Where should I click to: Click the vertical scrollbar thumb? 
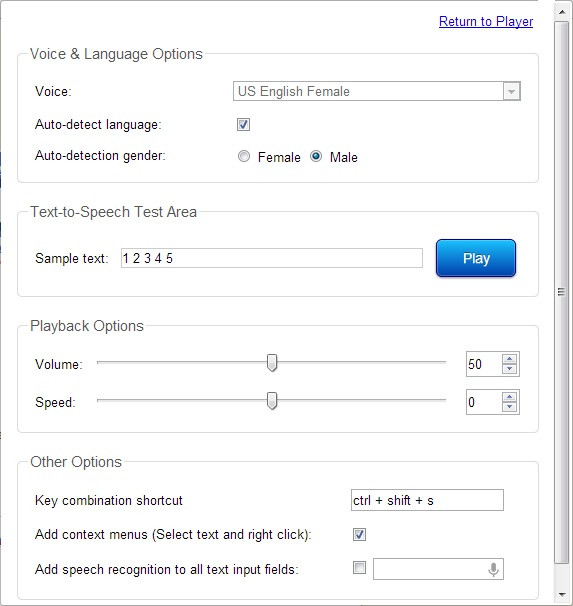[561, 292]
